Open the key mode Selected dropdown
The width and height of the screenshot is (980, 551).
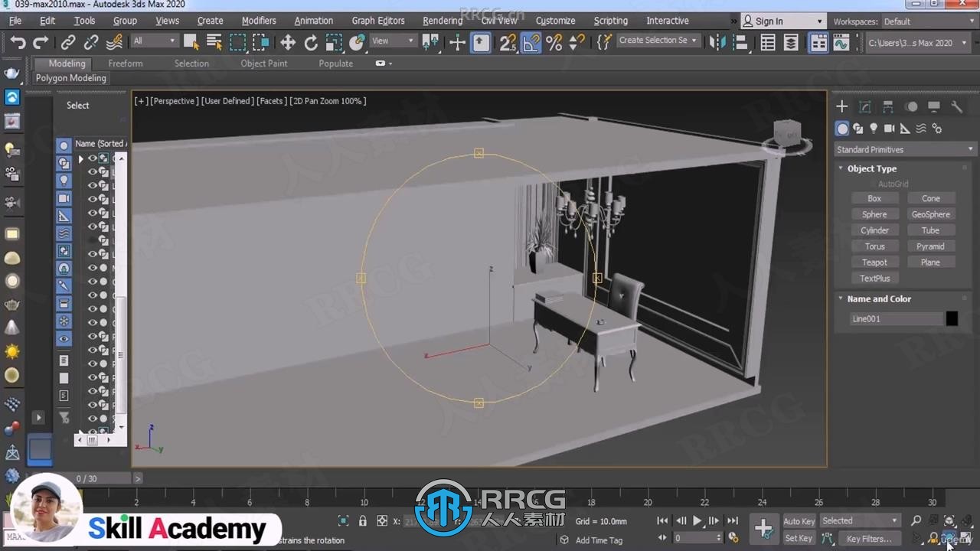pos(860,521)
